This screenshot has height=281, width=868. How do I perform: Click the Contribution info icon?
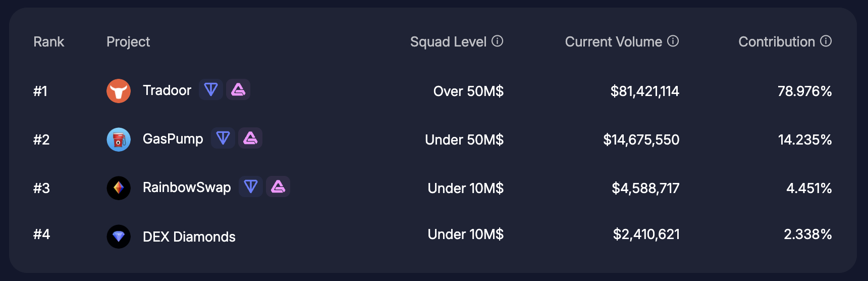[826, 41]
